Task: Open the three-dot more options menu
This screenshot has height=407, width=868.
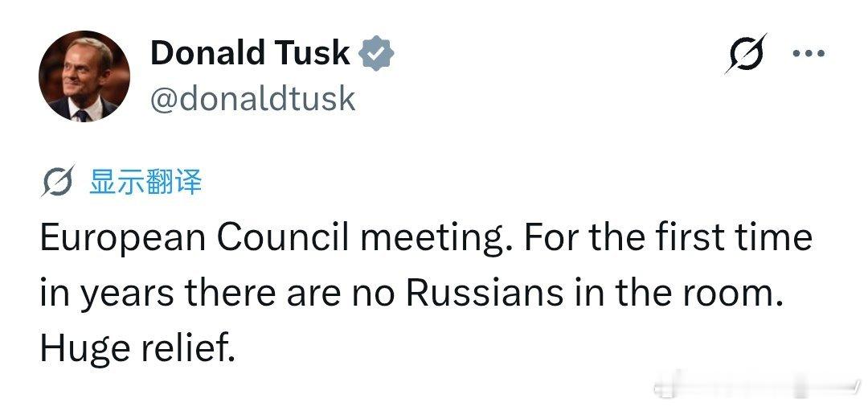Action: (x=808, y=53)
